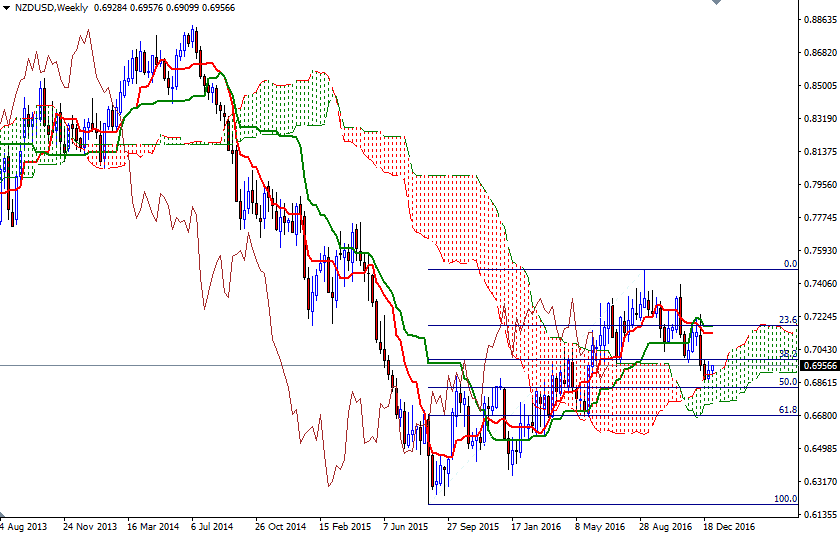840x534 pixels.
Task: Click price axis label 0.72245
Action: 820,317
